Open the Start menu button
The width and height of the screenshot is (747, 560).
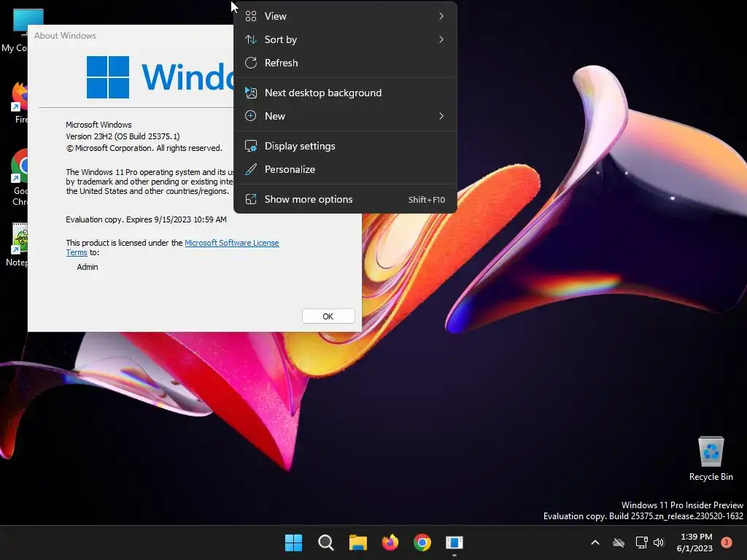[x=293, y=542]
